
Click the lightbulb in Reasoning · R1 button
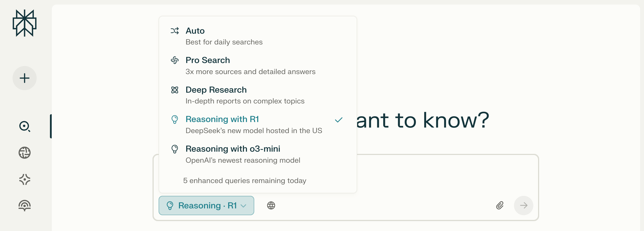click(x=170, y=206)
